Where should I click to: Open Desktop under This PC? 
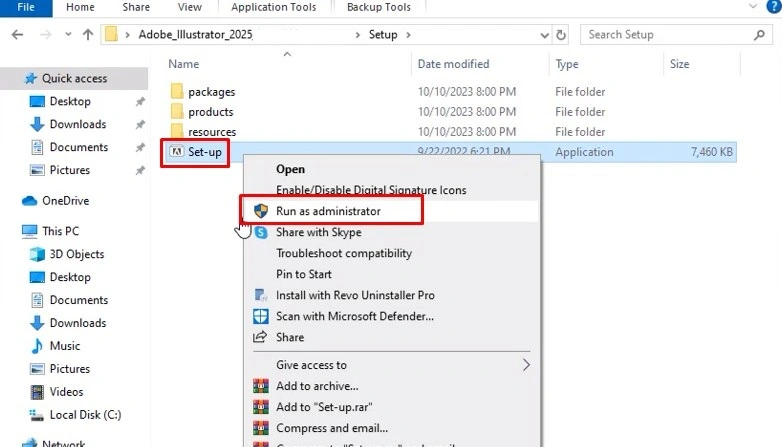70,277
